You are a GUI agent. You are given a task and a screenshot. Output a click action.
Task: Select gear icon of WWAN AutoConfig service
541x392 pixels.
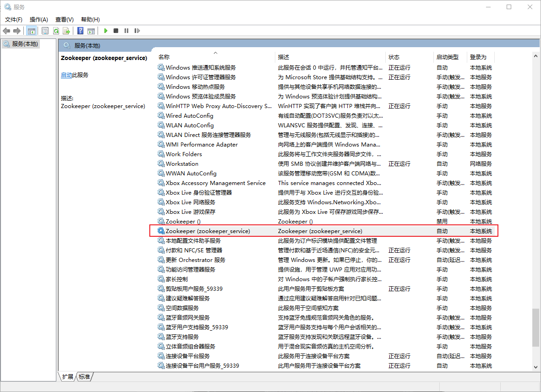(x=161, y=173)
